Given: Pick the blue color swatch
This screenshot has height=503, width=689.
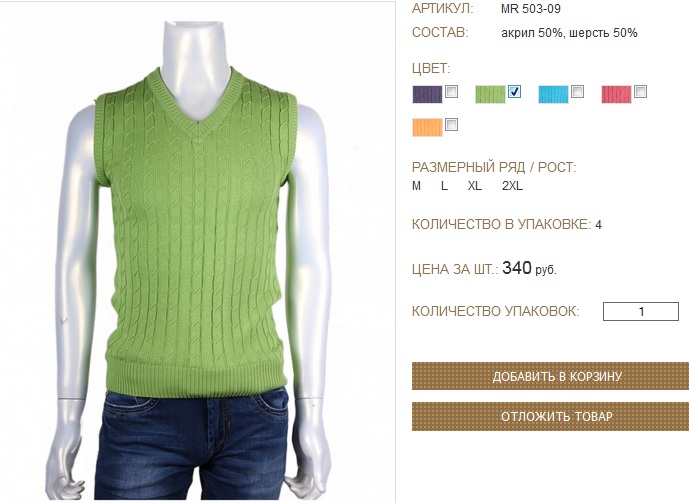Looking at the screenshot, I should pos(554,94).
